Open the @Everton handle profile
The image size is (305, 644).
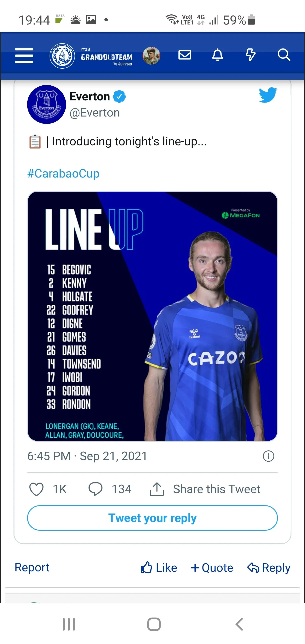point(95,113)
